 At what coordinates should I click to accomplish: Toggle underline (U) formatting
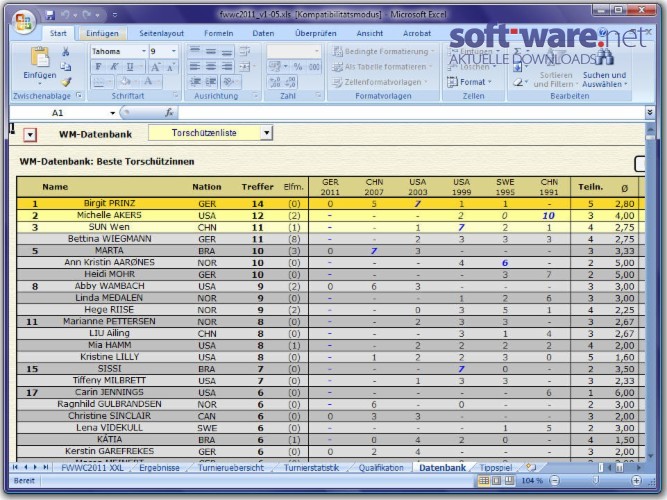[x=130, y=66]
